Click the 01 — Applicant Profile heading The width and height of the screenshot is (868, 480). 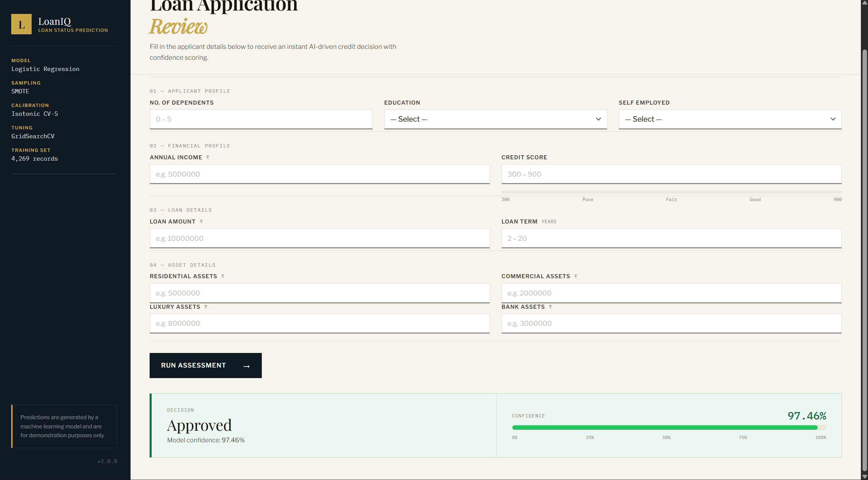pos(190,91)
